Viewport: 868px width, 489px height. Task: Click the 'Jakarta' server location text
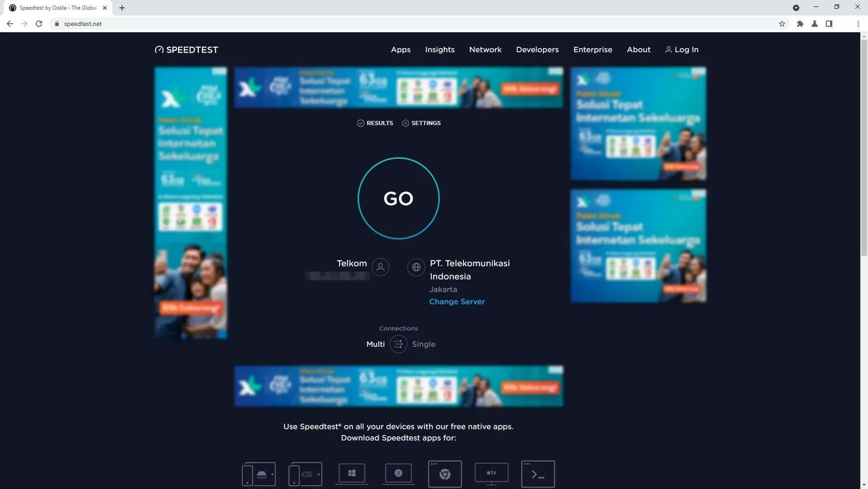click(443, 289)
